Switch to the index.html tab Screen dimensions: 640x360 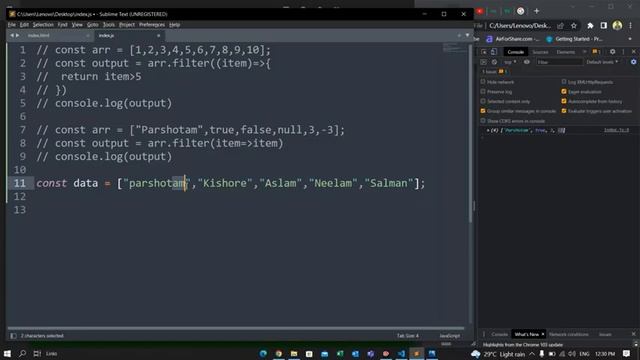(39, 36)
